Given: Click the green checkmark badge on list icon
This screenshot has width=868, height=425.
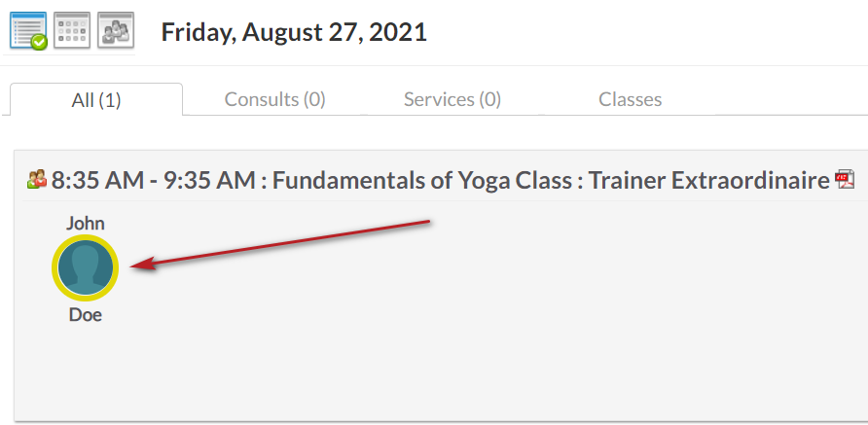Looking at the screenshot, I should (39, 42).
